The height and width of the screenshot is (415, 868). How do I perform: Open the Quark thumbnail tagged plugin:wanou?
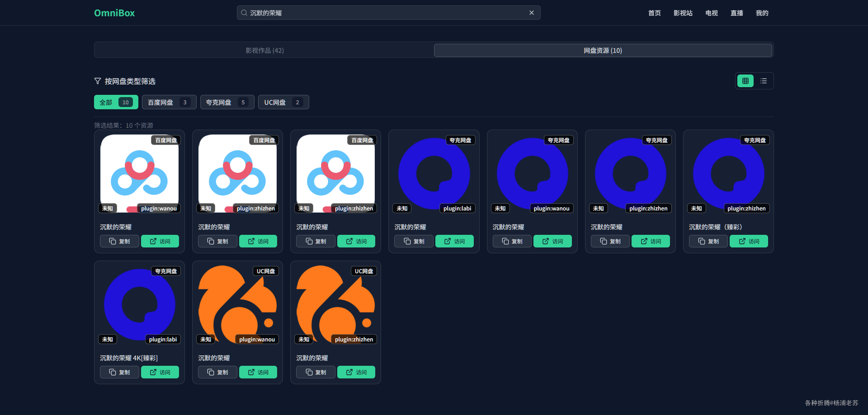[532, 173]
